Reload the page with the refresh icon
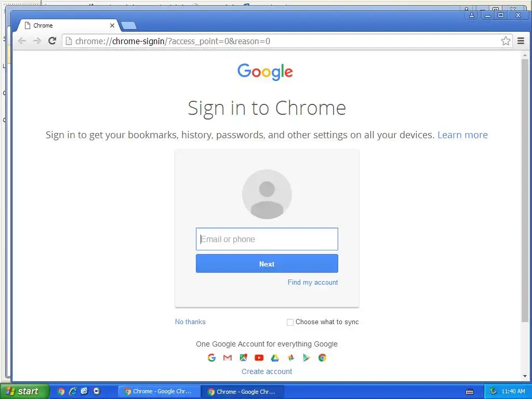The height and width of the screenshot is (399, 532). (52, 41)
